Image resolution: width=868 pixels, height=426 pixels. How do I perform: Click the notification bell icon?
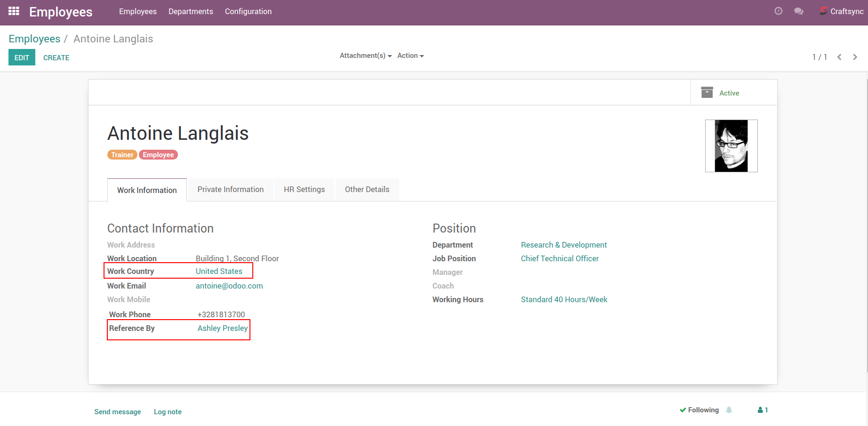729,410
